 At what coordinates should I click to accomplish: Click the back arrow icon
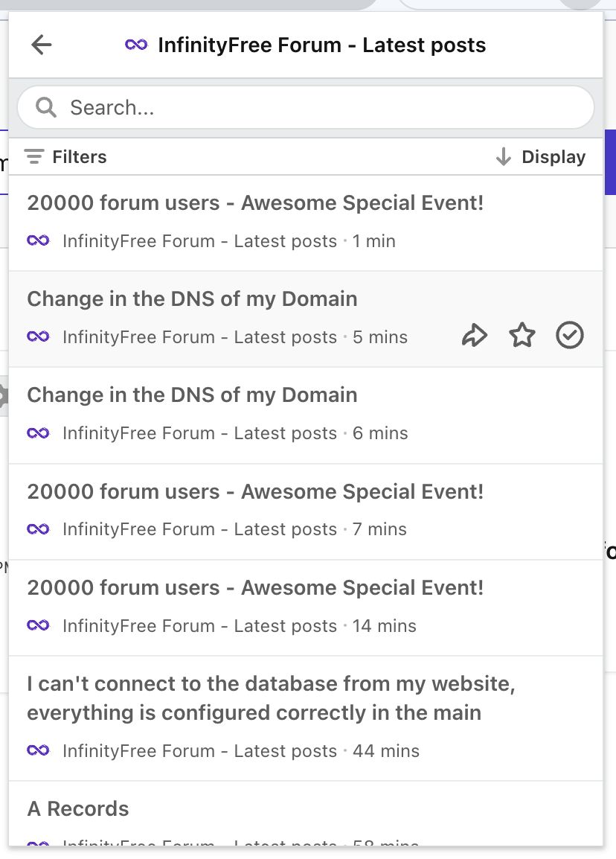coord(42,45)
